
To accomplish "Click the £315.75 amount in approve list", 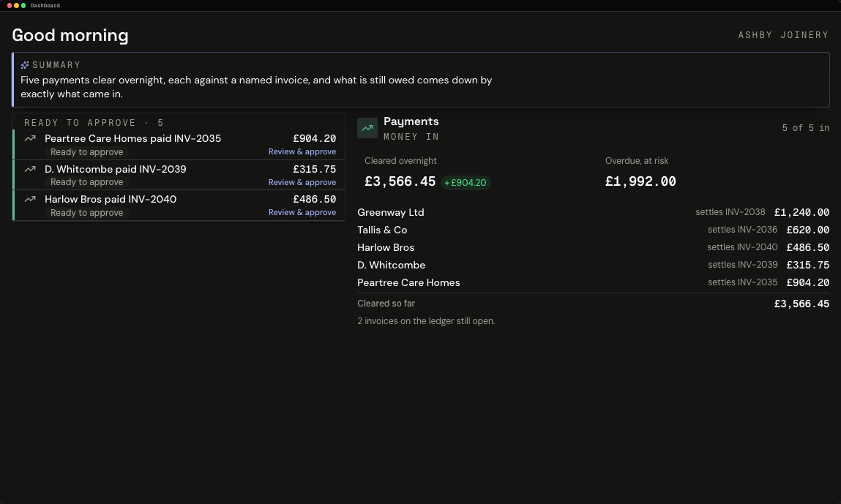I will pos(314,169).
